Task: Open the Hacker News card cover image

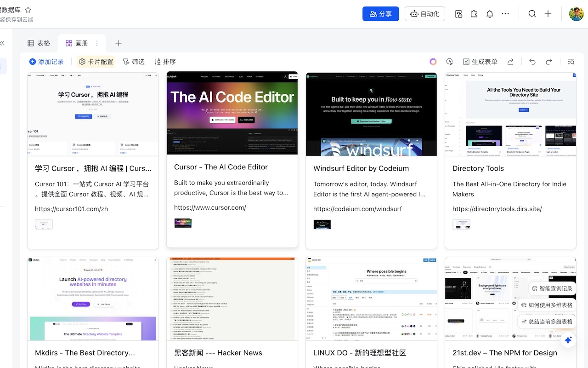Action: [x=232, y=299]
